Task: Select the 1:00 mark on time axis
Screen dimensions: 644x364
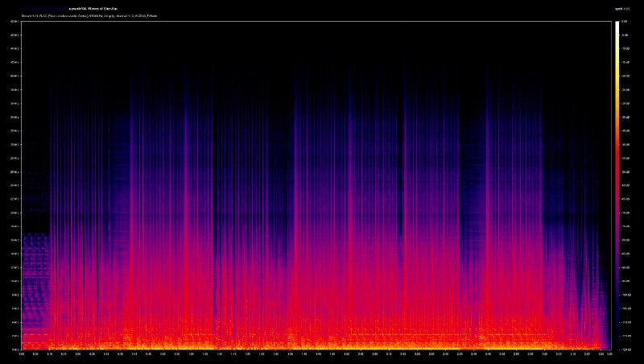Action: pos(191,354)
